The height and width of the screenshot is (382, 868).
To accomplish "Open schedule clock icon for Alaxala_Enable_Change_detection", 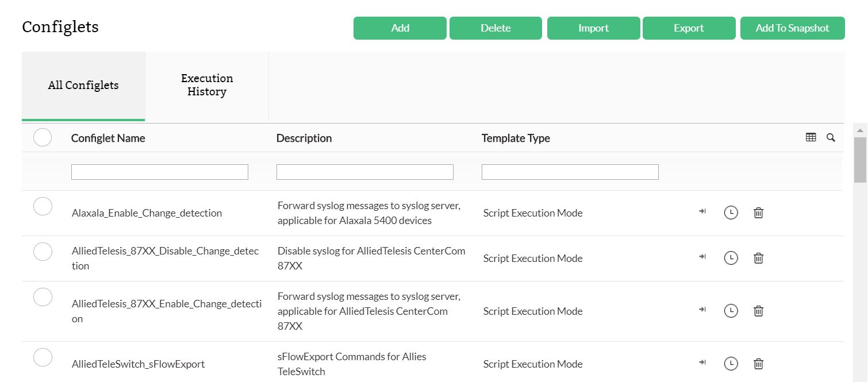I will click(731, 213).
